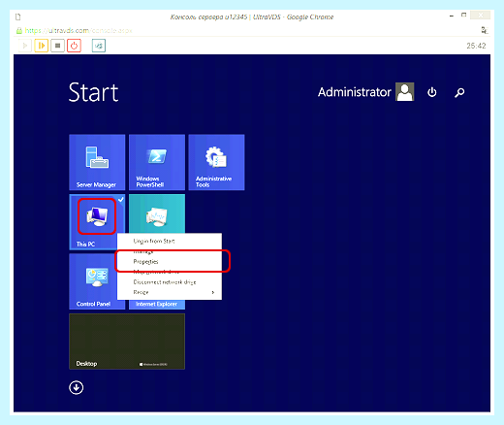Screen dimensions: 504x425
Task: Click the page icon in Chrome title bar
Action: (x=18, y=16)
